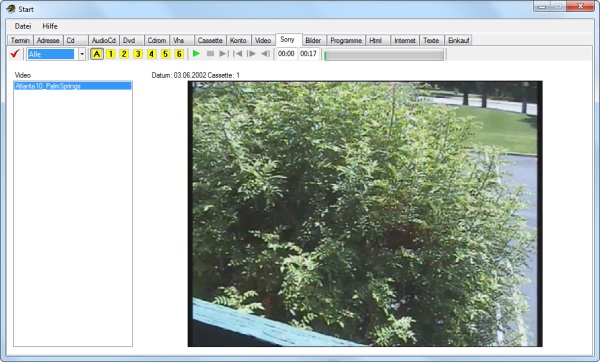Image resolution: width=600 pixels, height=362 pixels.
Task: Skip to the end with the play-to-end icon
Action: click(224, 54)
